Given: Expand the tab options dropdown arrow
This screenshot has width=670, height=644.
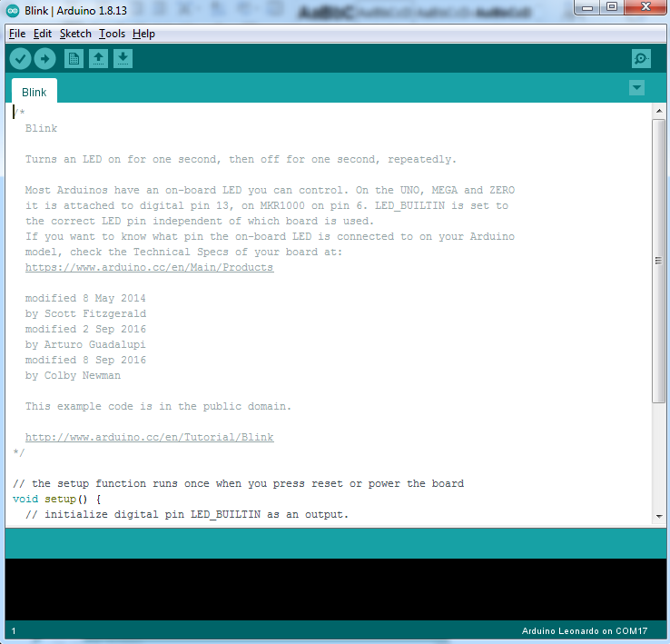Looking at the screenshot, I should click(x=636, y=88).
